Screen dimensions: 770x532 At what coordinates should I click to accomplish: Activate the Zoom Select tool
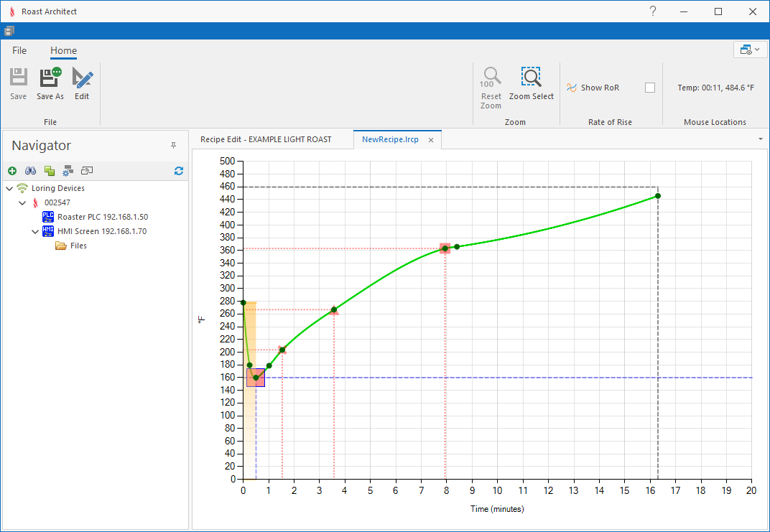(532, 78)
